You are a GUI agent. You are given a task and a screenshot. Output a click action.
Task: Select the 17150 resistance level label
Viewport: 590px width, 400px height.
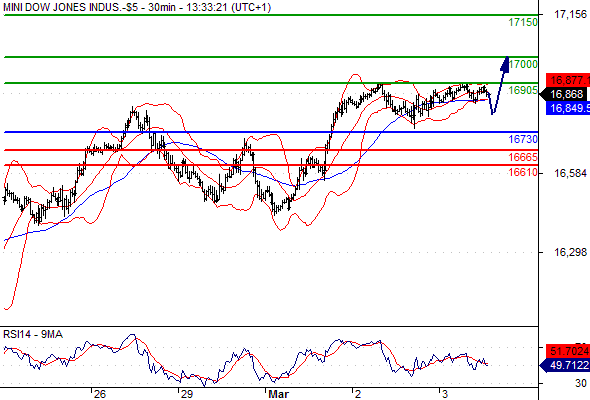[523, 22]
